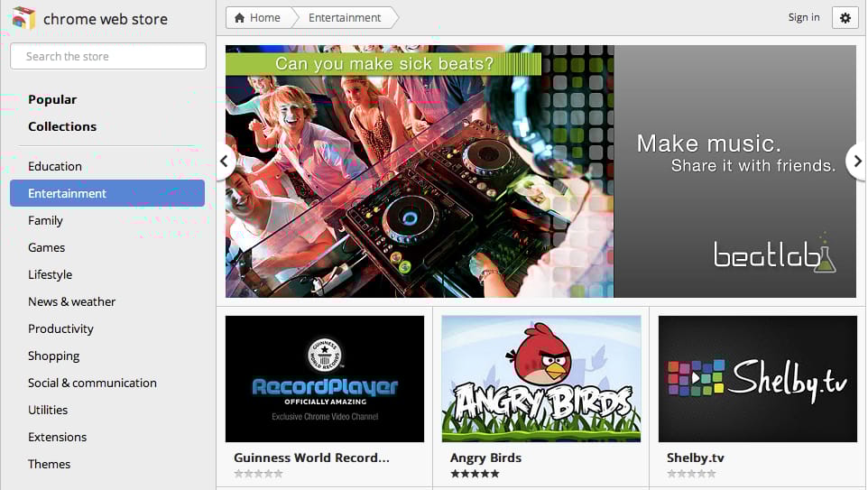Click the Shelby.tv app thumbnail

click(758, 379)
